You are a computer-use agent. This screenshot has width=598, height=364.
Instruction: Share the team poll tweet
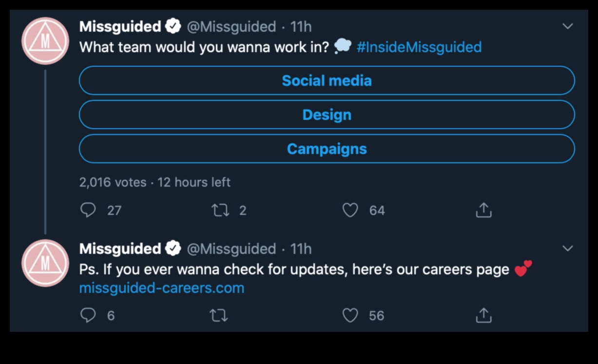[483, 210]
